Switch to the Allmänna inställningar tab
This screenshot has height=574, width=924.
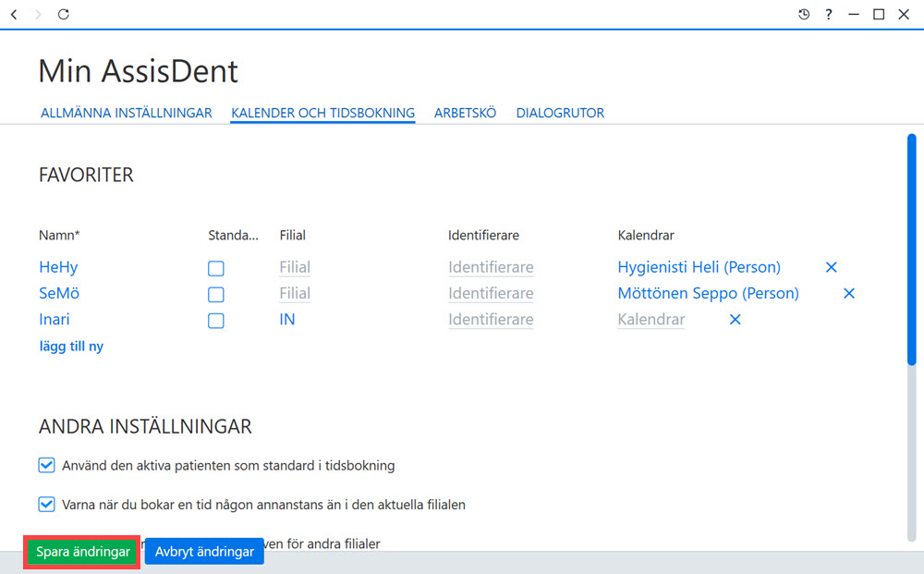126,113
